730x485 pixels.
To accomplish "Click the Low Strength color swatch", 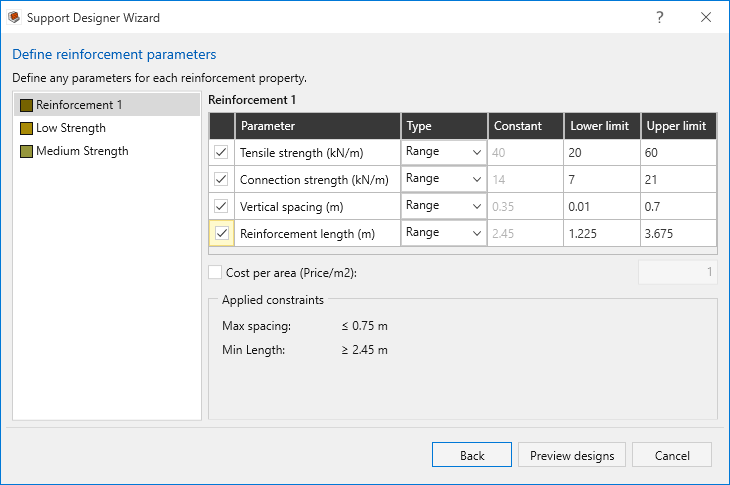I will point(27,128).
